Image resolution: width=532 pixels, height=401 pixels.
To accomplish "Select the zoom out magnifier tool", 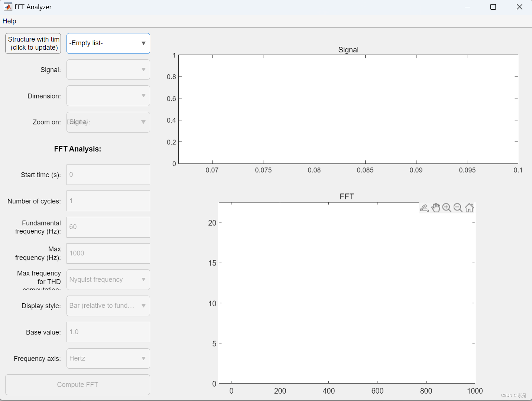I will (x=458, y=208).
